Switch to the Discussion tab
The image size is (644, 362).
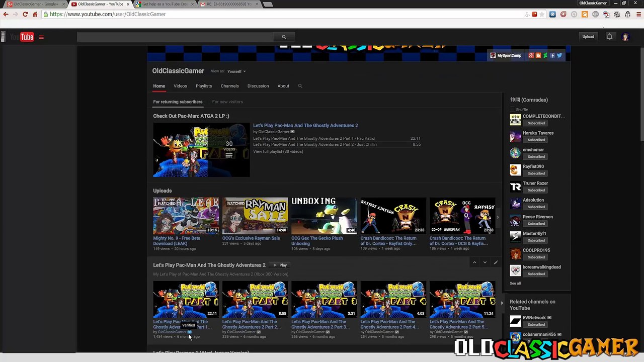(258, 86)
